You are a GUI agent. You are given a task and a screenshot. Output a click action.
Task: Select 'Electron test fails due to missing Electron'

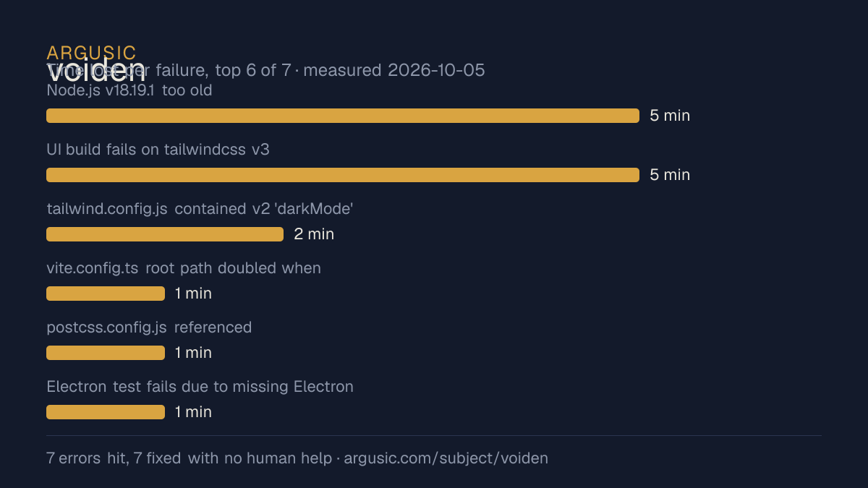(200, 387)
